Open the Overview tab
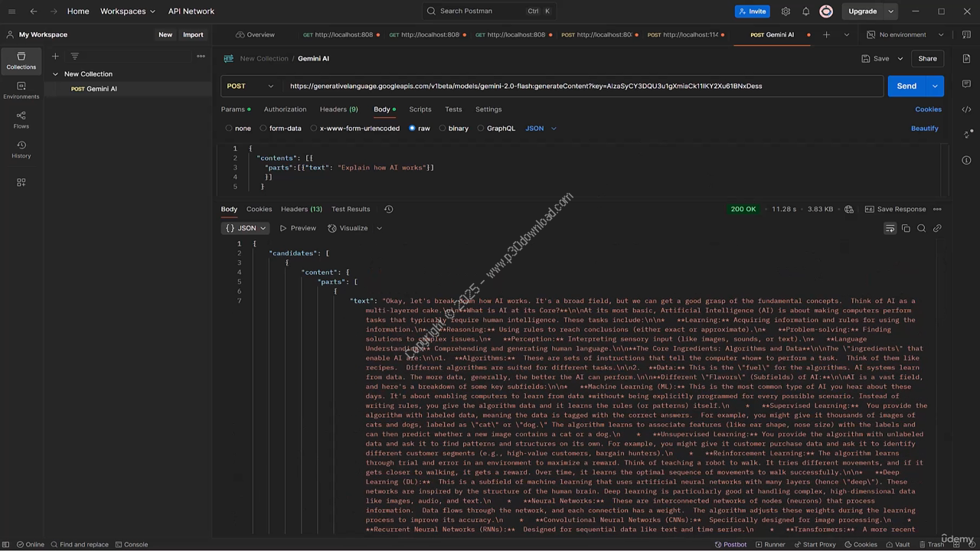This screenshot has width=980, height=551. click(x=255, y=34)
